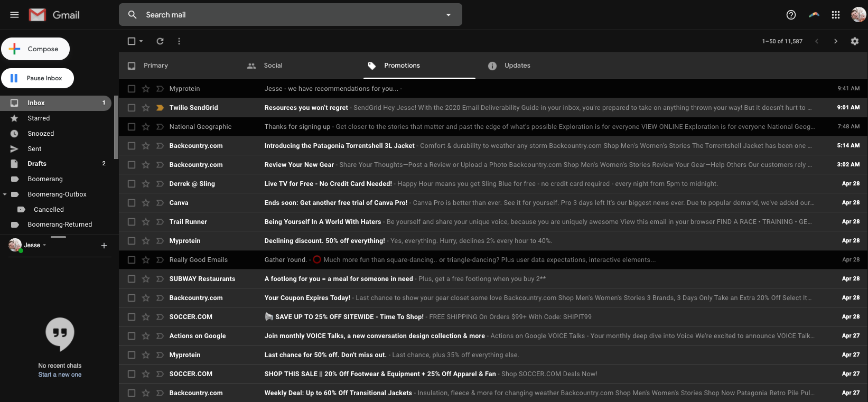Switch to the Updates tab
The image size is (868, 402).
click(x=517, y=66)
